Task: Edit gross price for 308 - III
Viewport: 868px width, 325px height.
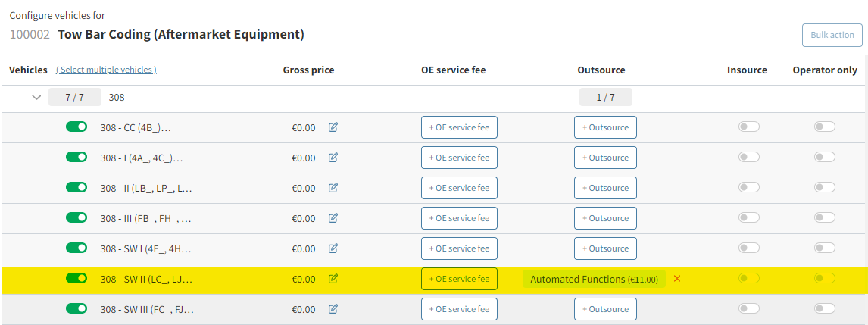Action: (333, 218)
